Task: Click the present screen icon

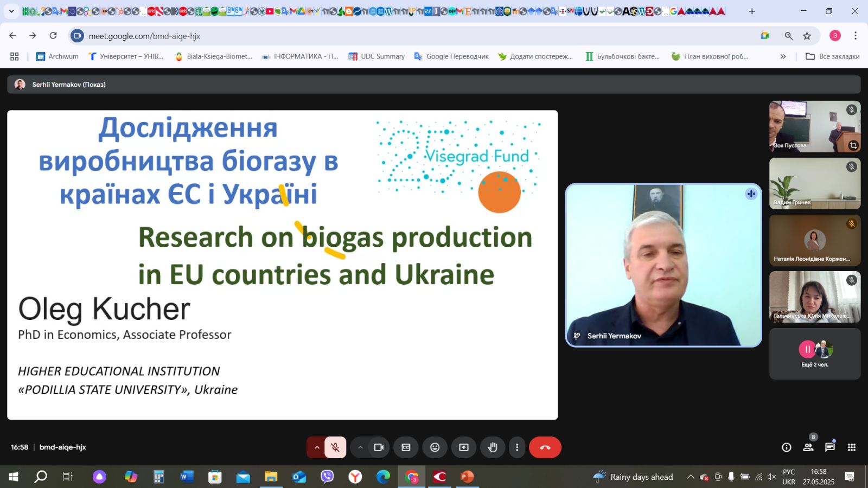Action: click(x=464, y=447)
